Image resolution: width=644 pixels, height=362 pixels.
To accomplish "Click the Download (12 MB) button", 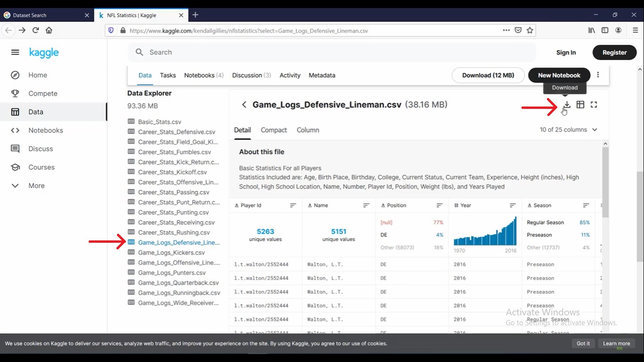I will (488, 75).
